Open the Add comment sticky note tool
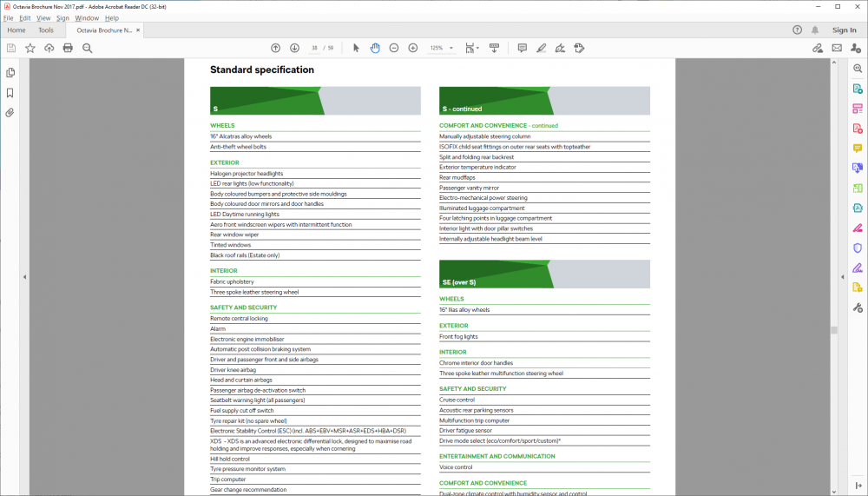The height and width of the screenshot is (496, 868). coord(523,48)
